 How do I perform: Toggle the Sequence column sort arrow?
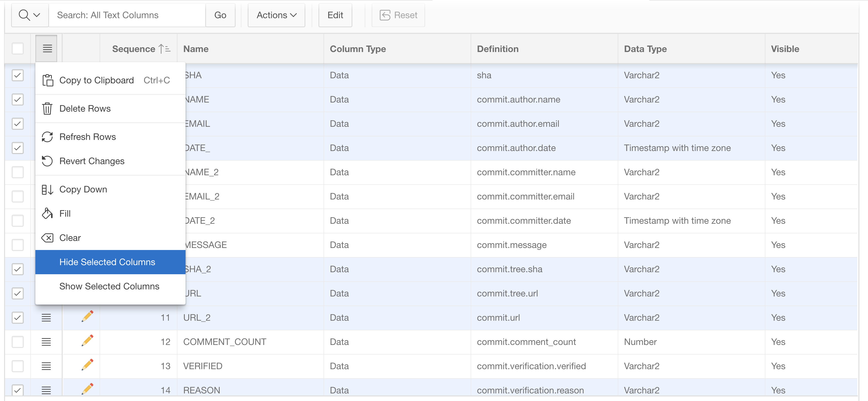point(165,49)
